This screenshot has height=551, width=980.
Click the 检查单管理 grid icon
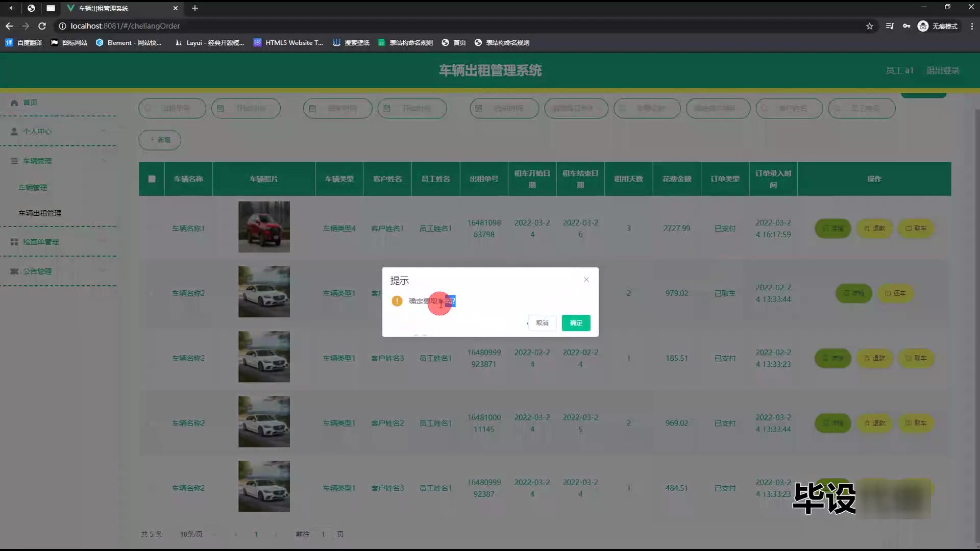click(x=14, y=242)
